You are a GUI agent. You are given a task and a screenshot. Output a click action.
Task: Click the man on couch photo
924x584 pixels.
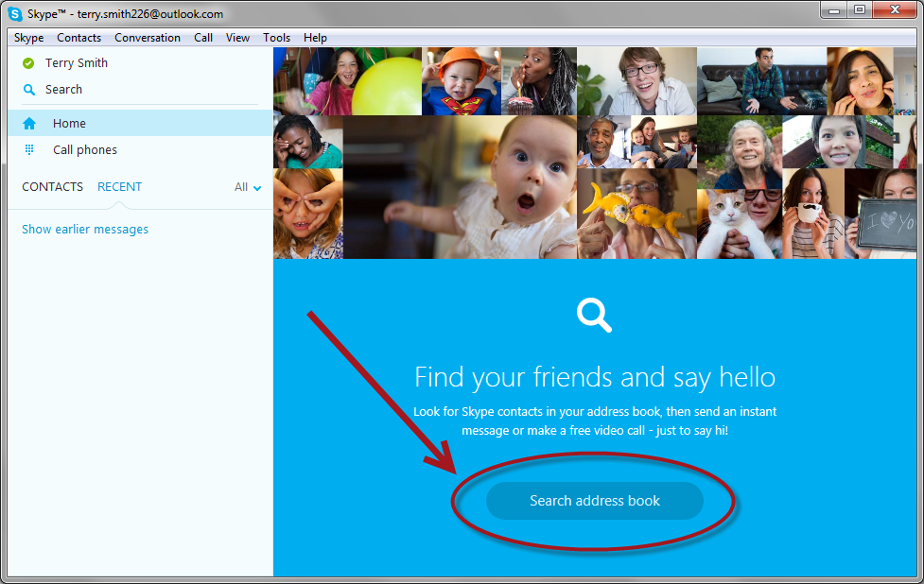point(762,81)
